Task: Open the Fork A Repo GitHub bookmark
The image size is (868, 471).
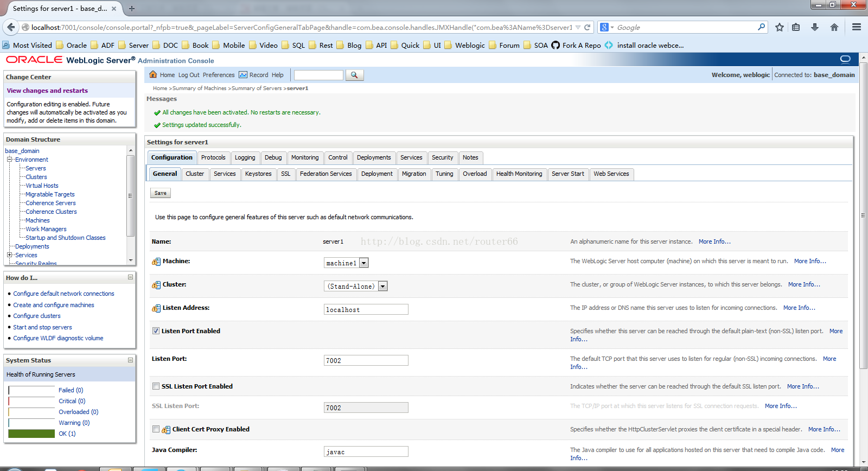Action: coord(576,46)
